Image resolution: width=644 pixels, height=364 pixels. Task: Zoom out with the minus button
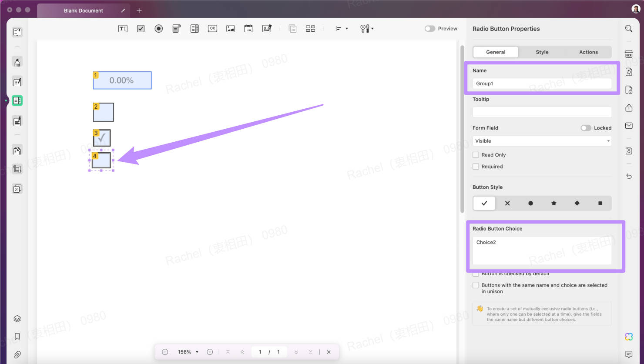[x=165, y=352]
